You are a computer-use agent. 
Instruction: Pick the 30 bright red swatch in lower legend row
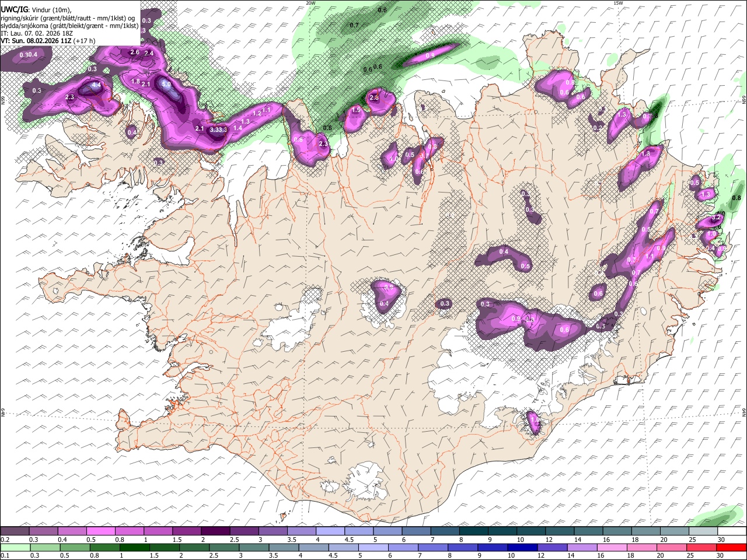(x=731, y=547)
